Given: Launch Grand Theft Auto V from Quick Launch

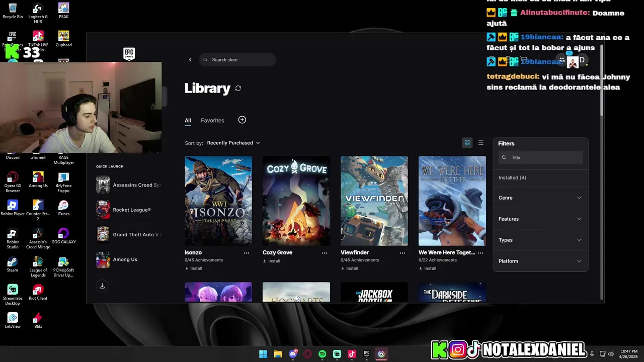Looking at the screenshot, I should 128,235.
